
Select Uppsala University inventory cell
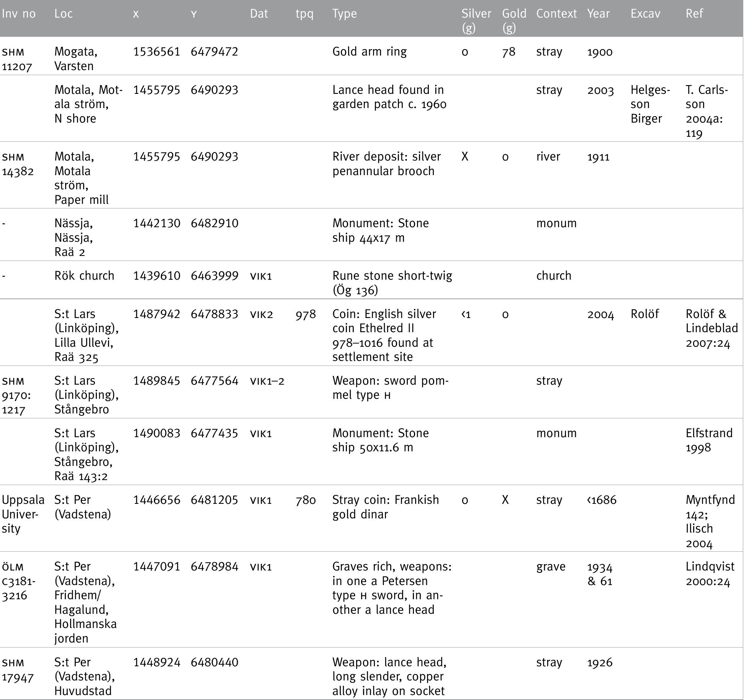[x=23, y=514]
